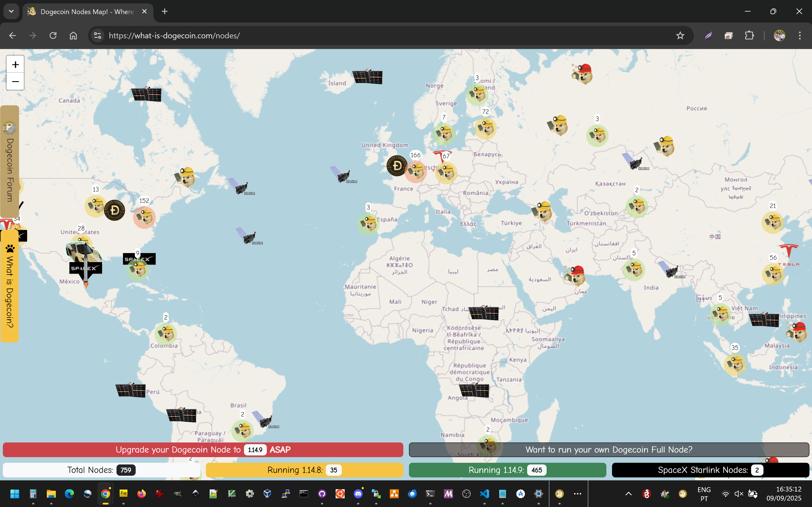Open the Dogecoin Forum side tab
Viewport: 812px width, 507px height.
(x=9, y=161)
